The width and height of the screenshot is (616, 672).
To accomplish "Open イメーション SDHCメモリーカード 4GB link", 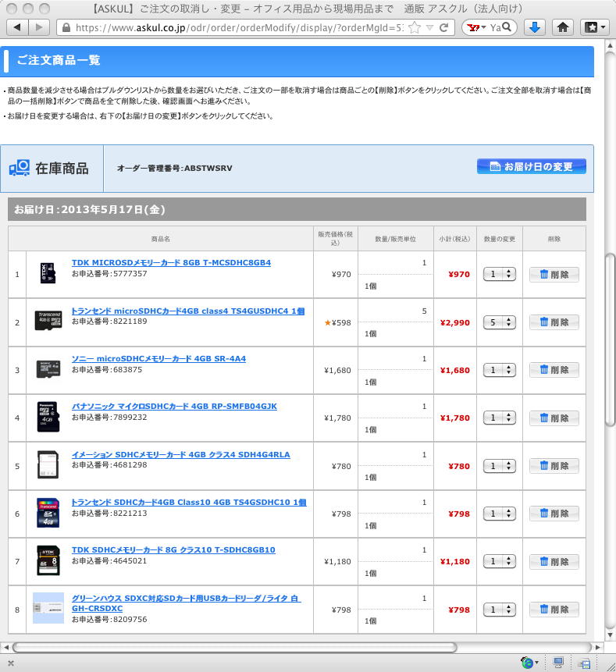I will click(181, 455).
